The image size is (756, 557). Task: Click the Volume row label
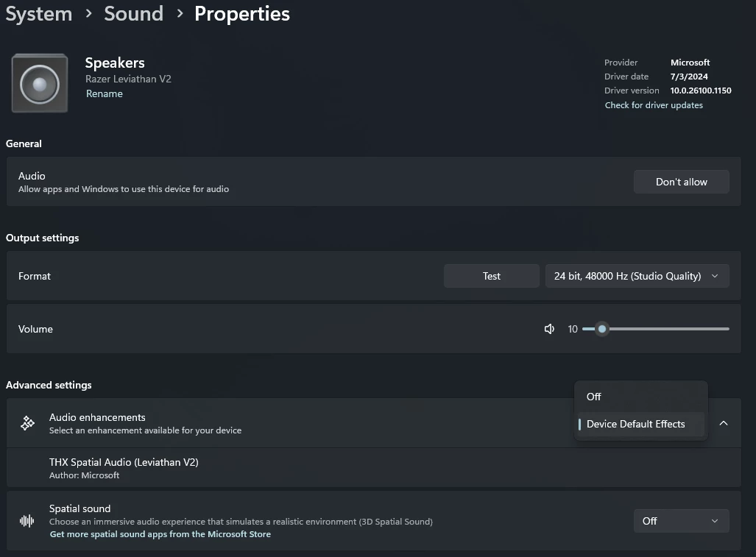click(35, 329)
